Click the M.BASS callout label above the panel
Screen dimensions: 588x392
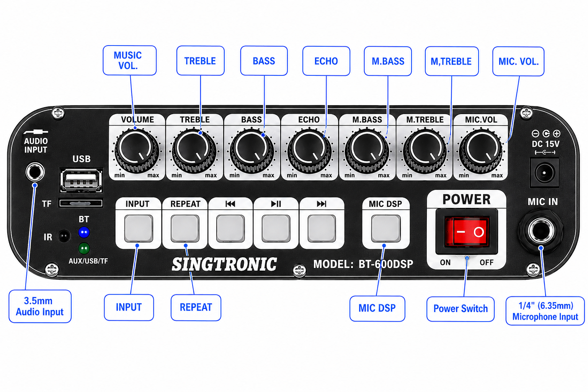388,61
